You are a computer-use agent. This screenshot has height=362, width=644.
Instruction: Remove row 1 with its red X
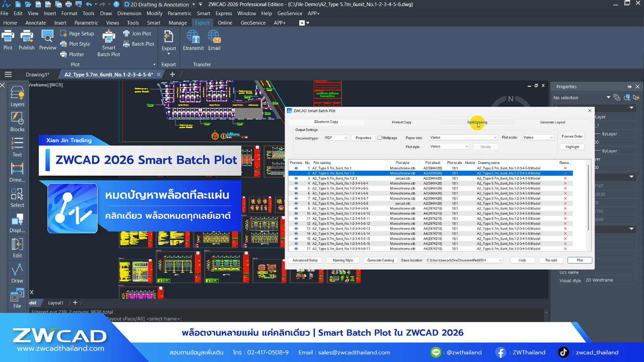pyautogui.click(x=565, y=168)
